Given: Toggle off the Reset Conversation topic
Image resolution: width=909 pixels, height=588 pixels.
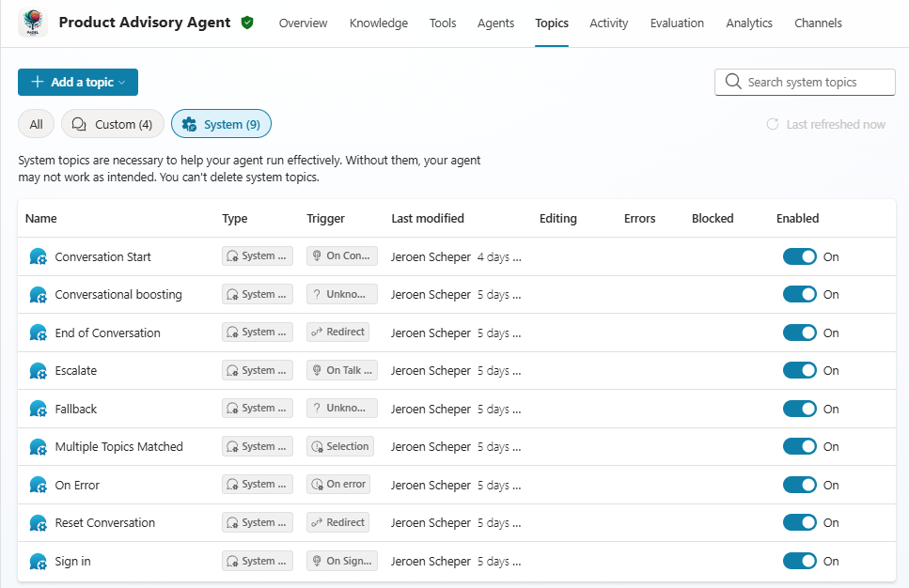Looking at the screenshot, I should [799, 523].
